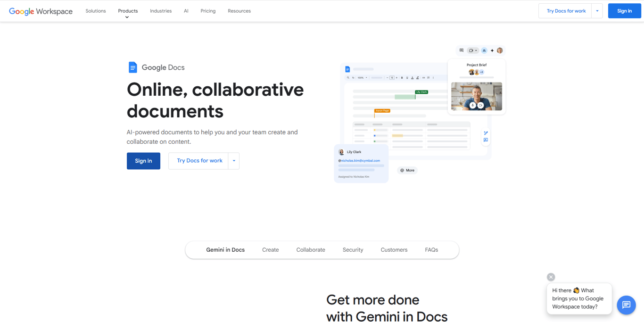Click the +3 collaborators badge
The width and height of the screenshot is (644, 322).
coord(481,72)
